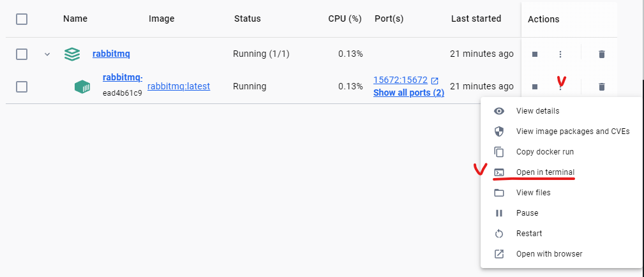Select the rabbitmq container row checkbox

point(22,86)
